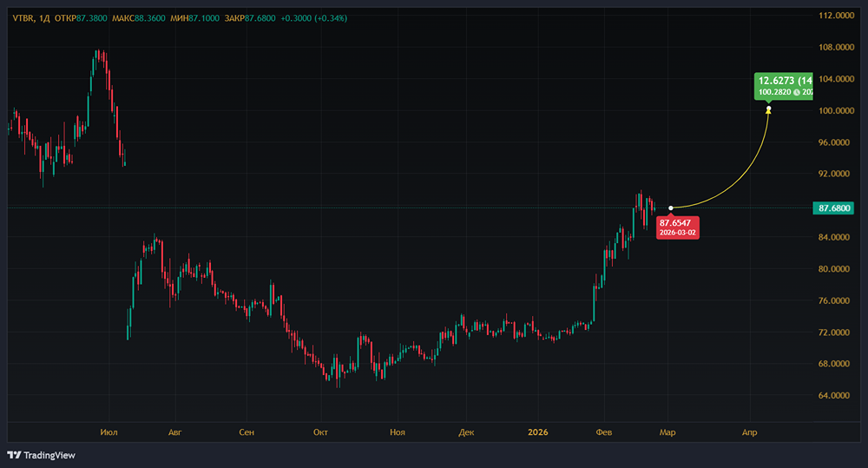Click the low price value 87.1000
Image resolution: width=868 pixels, height=468 pixels.
[204, 18]
